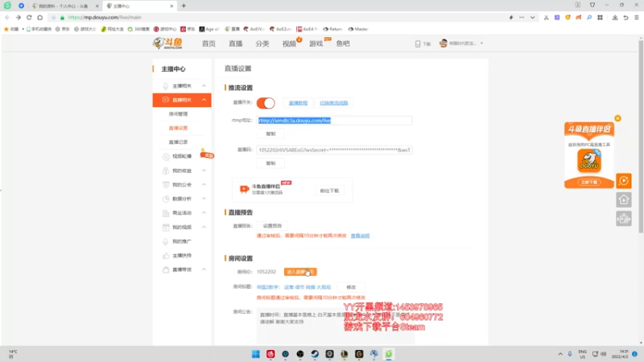
Task: Click the money bag icon beside 我的收益
Action: [166, 171]
